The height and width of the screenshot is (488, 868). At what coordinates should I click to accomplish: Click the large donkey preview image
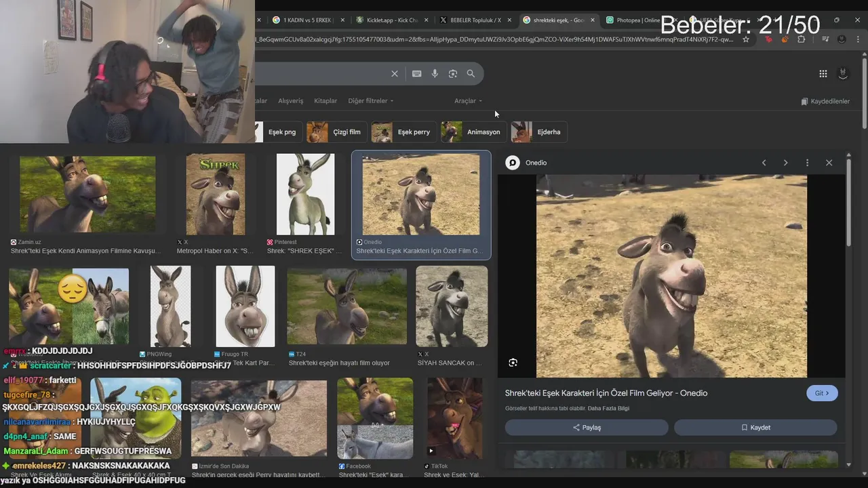[x=671, y=277]
